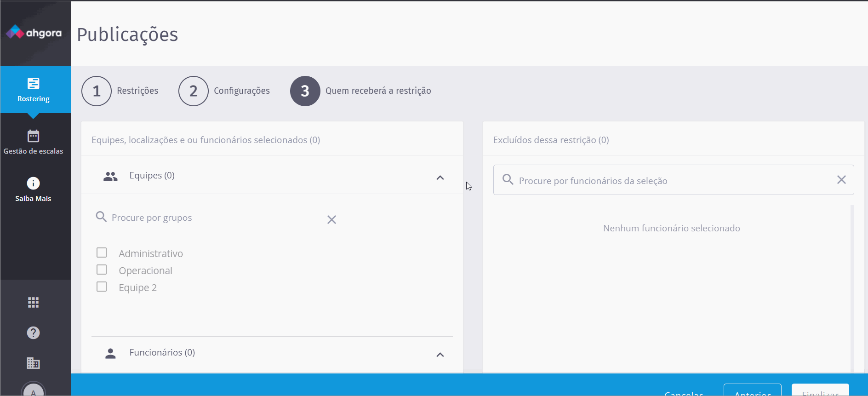Click Nenhum funcionário selecionado message

tap(672, 228)
